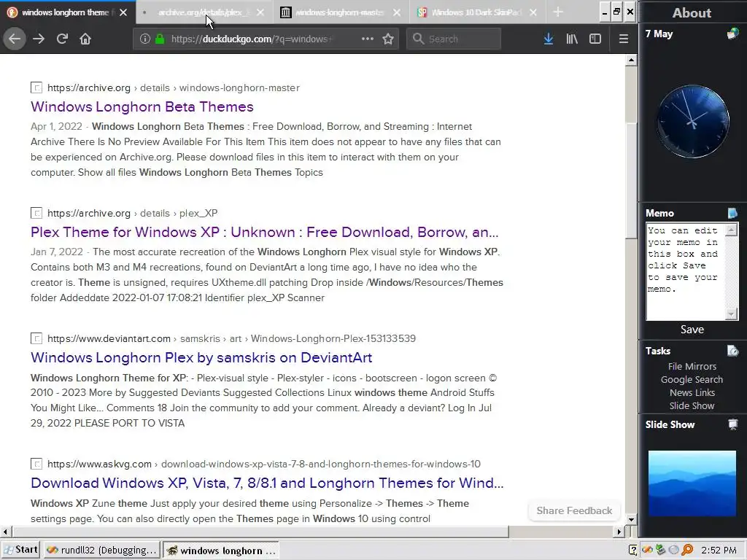Open a new tab with plus button

point(558,12)
